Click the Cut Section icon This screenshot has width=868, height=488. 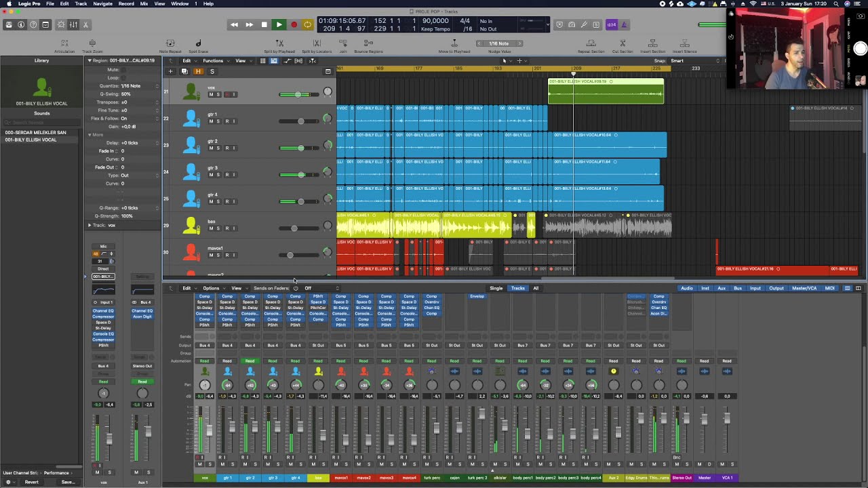pos(622,43)
